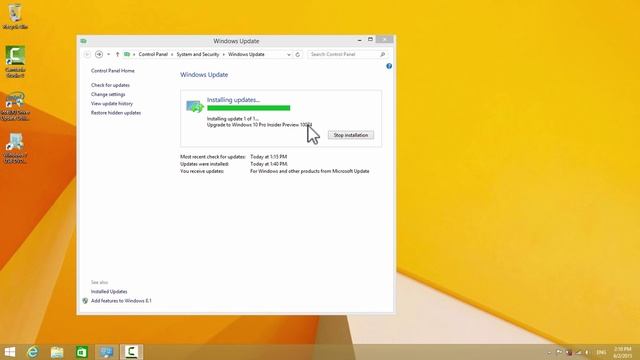Click Restore hidden updates link
Image resolution: width=640 pixels, height=360 pixels.
[116, 113]
